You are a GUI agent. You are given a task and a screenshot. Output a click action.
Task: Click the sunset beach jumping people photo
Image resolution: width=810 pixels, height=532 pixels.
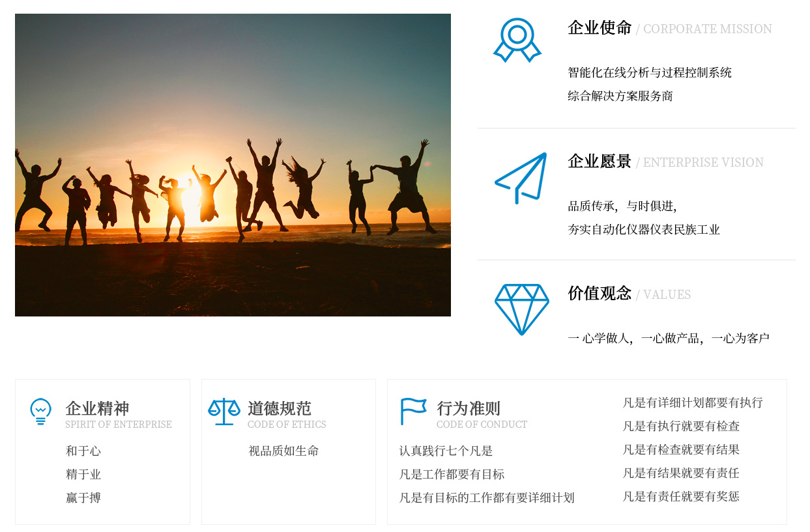(233, 165)
